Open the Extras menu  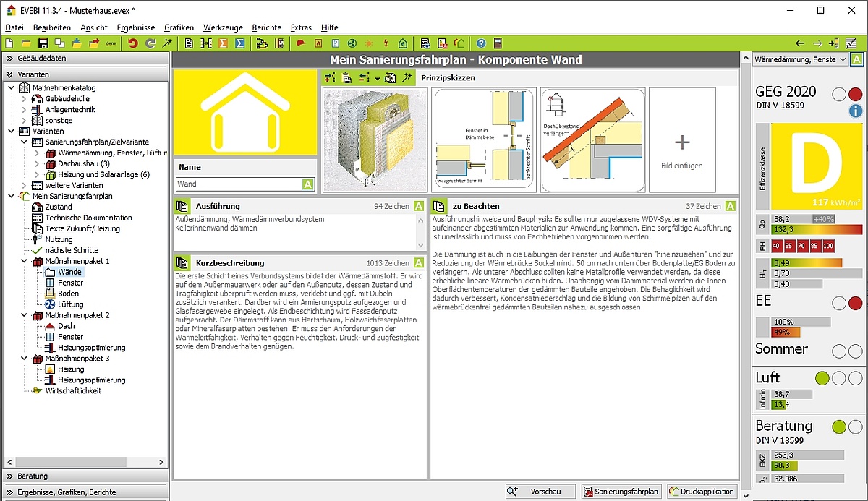[301, 27]
